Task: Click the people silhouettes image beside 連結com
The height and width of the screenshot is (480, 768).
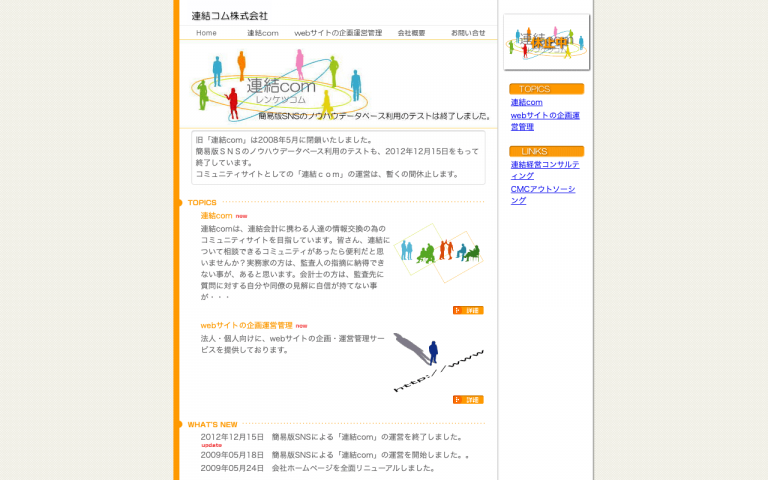Action: 438,253
